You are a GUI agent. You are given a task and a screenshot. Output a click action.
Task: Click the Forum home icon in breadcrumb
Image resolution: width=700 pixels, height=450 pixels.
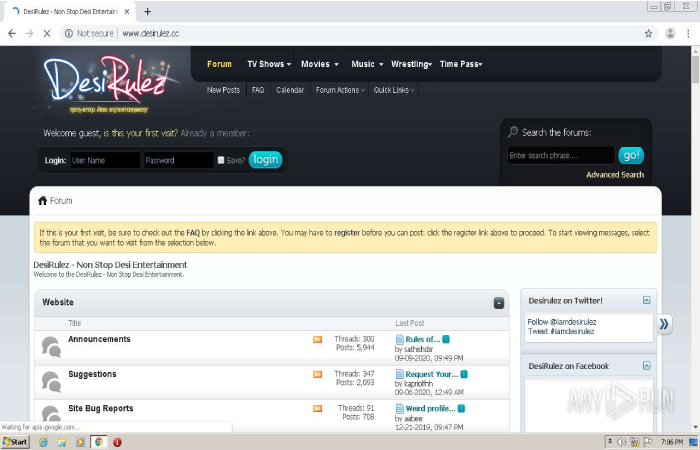42,200
